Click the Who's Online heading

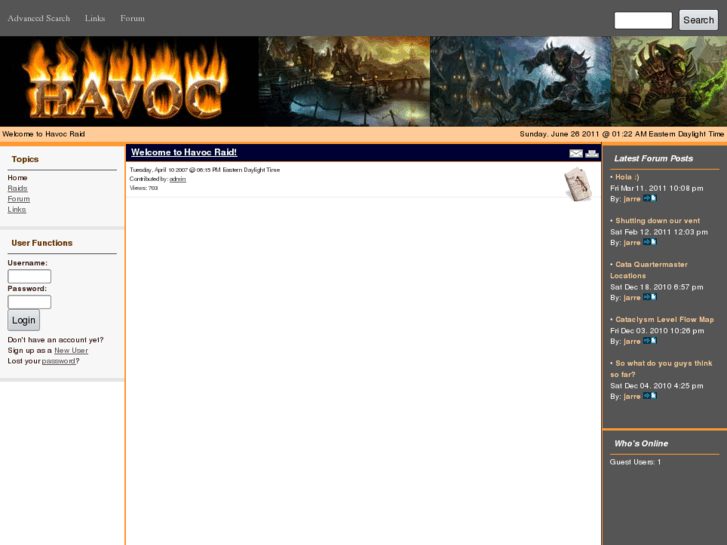(641, 443)
